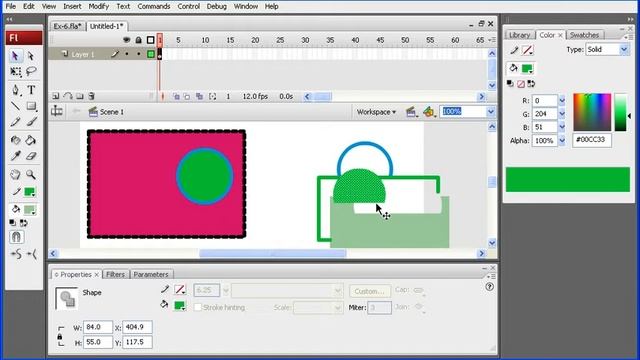
Task: Open the stroke height dropdown in Properties
Action: [x=226, y=291]
